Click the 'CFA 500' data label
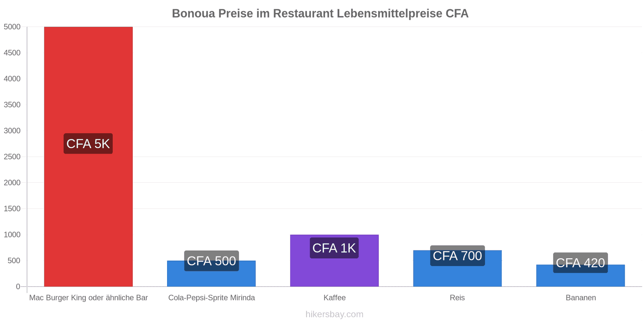This screenshot has width=644, height=322. tap(211, 261)
